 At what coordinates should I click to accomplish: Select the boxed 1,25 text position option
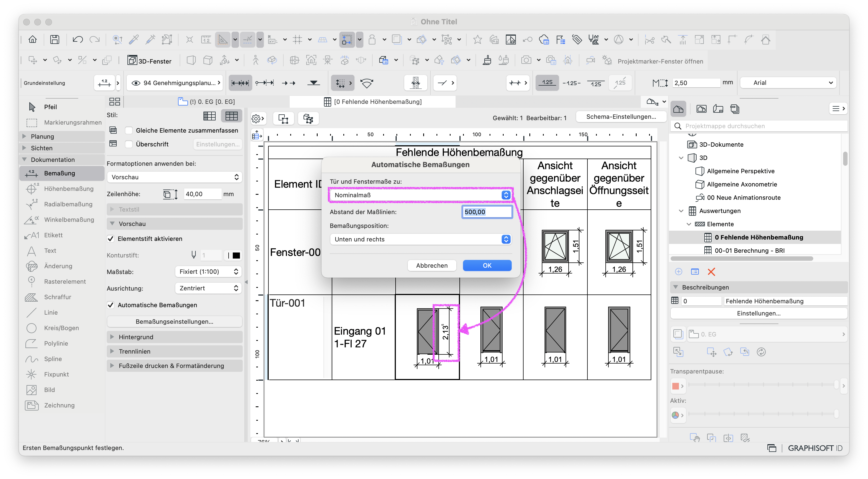pos(547,83)
